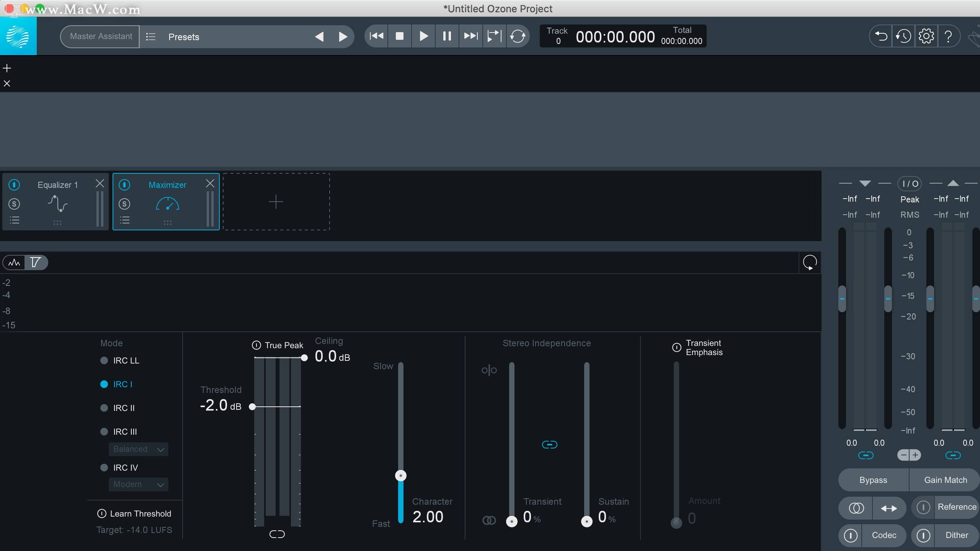Solo the Equalizer 1 module
This screenshot has width=980, height=551.
(14, 204)
